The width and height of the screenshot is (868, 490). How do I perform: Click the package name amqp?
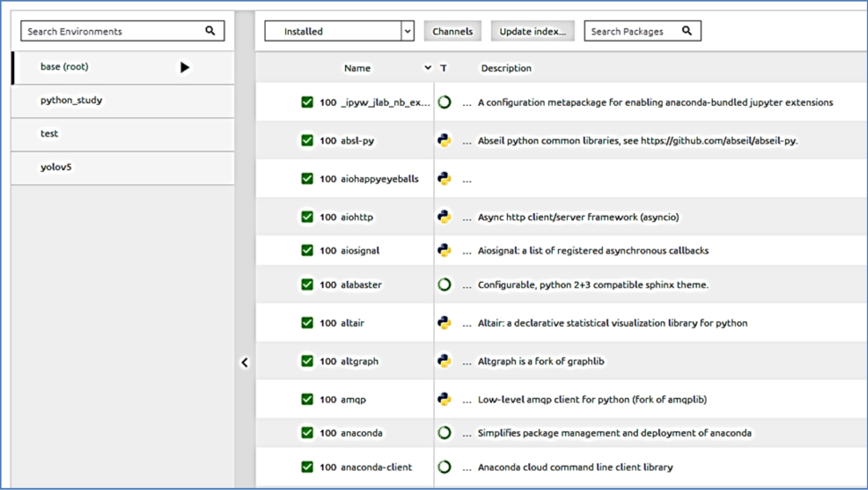click(353, 399)
